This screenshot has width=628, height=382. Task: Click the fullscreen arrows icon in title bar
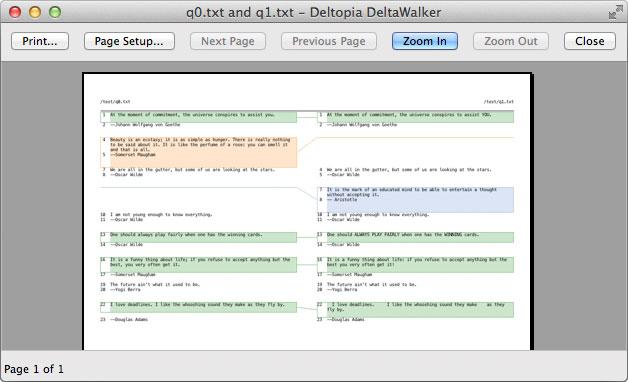click(615, 12)
